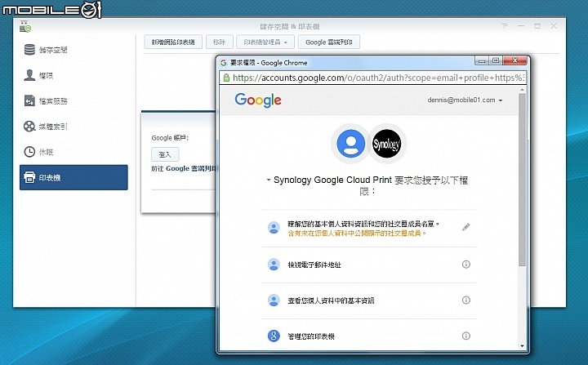Image resolution: width=588 pixels, height=365 pixels.
Task: Click the blue user avatar circle
Action: [x=350, y=143]
